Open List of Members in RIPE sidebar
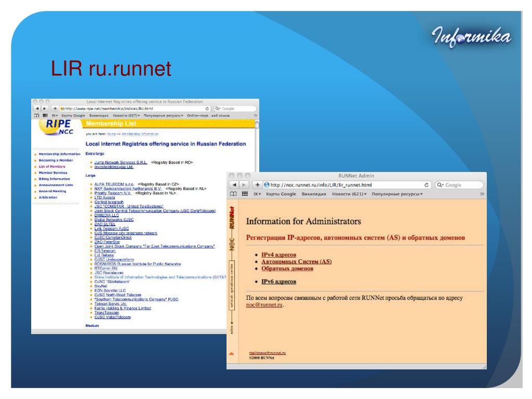532x399 pixels. [52, 166]
